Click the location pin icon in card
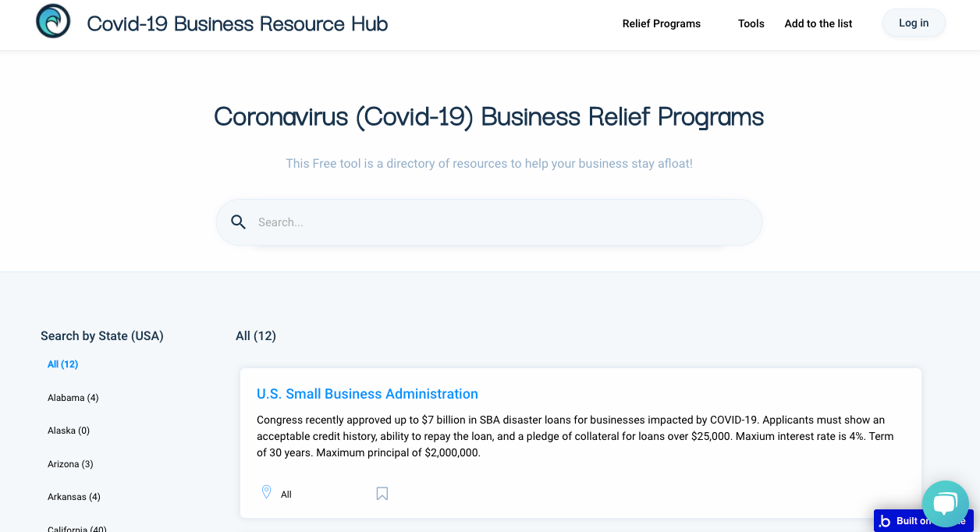The height and width of the screenshot is (532, 980). (266, 492)
